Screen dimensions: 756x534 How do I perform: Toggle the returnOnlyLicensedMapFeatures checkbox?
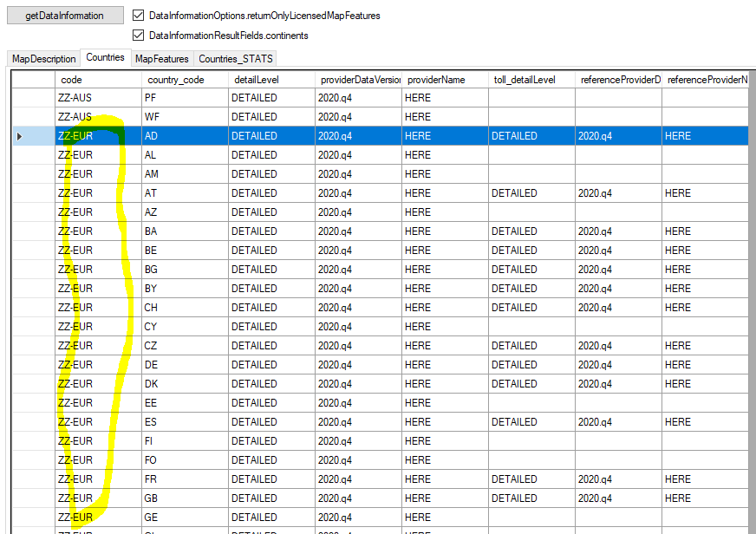139,16
